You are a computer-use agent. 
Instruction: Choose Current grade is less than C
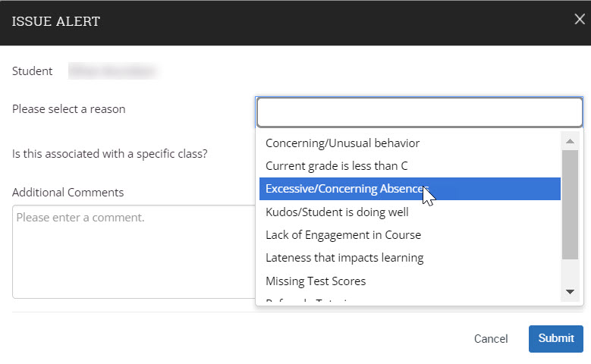pos(410,166)
